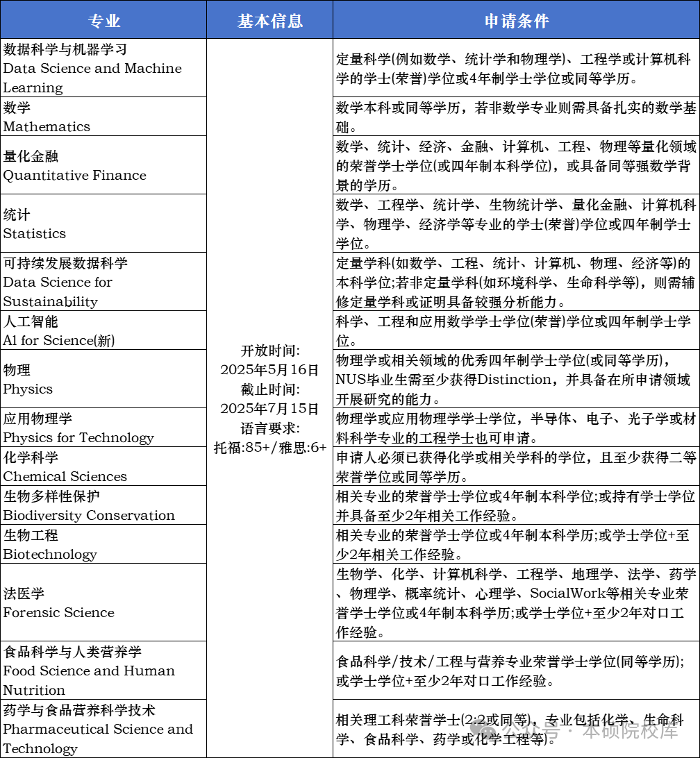
Task: Select the Pharmaceutical Science and Technology cell
Action: 103,729
